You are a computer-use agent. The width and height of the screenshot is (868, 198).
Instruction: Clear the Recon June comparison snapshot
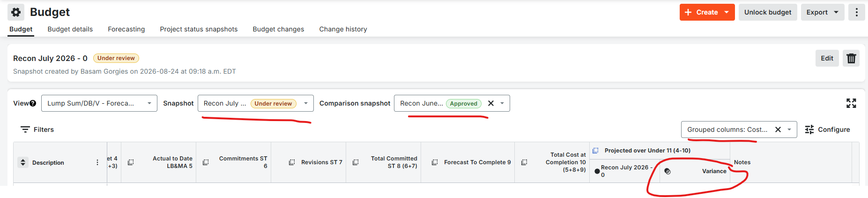point(491,103)
